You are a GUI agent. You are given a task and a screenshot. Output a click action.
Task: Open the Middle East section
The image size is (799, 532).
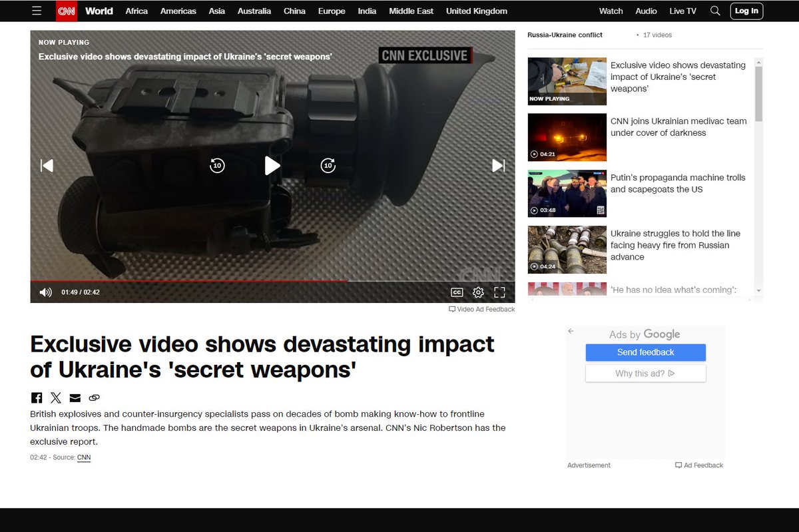click(411, 11)
